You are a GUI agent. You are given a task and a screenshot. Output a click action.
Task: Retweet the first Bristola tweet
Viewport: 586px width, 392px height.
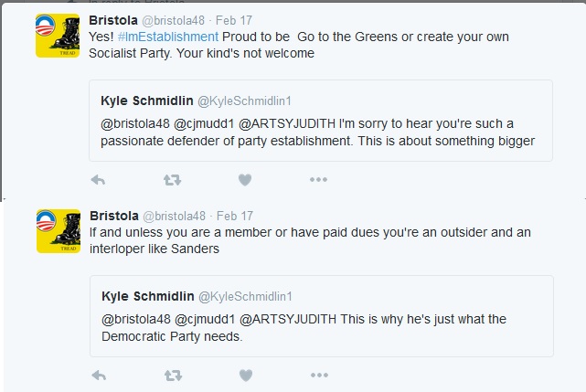tap(171, 180)
